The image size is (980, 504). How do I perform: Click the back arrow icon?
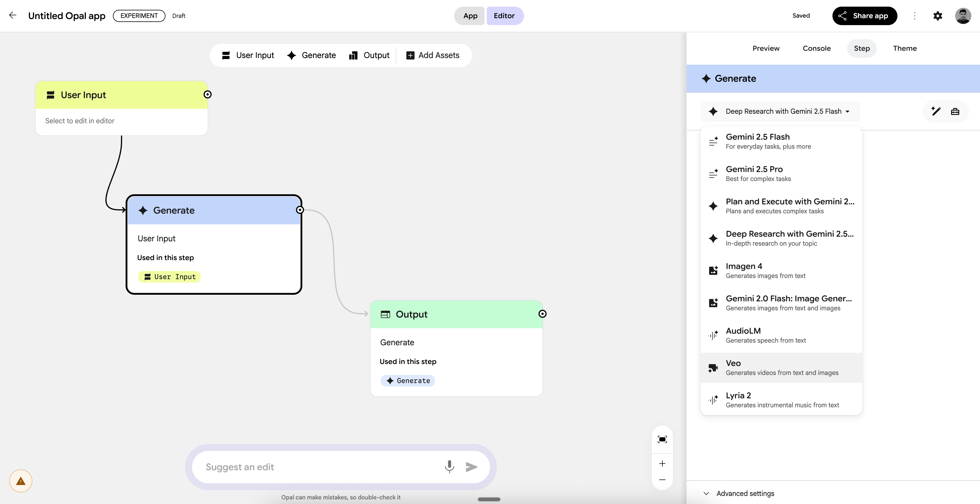point(12,15)
